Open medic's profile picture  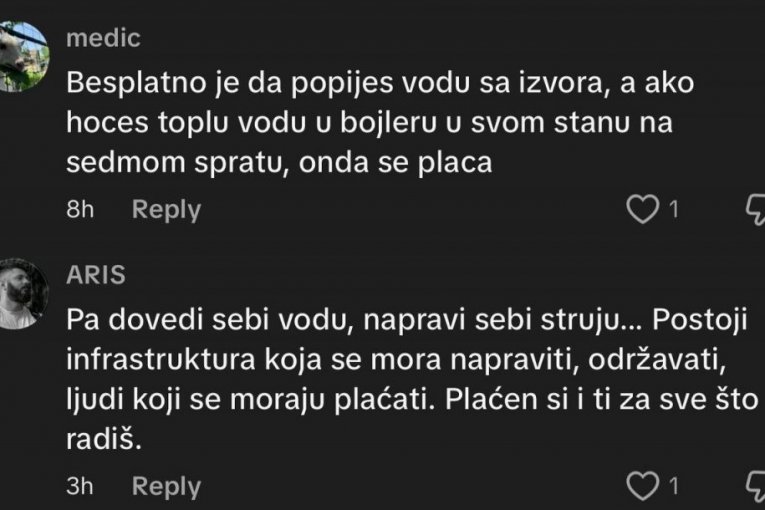[x=23, y=56]
